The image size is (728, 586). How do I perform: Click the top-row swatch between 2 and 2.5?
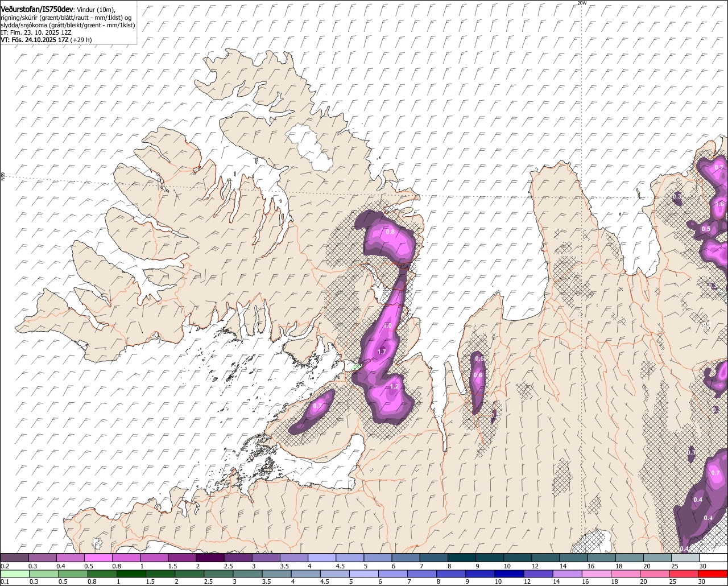pyautogui.click(x=210, y=558)
